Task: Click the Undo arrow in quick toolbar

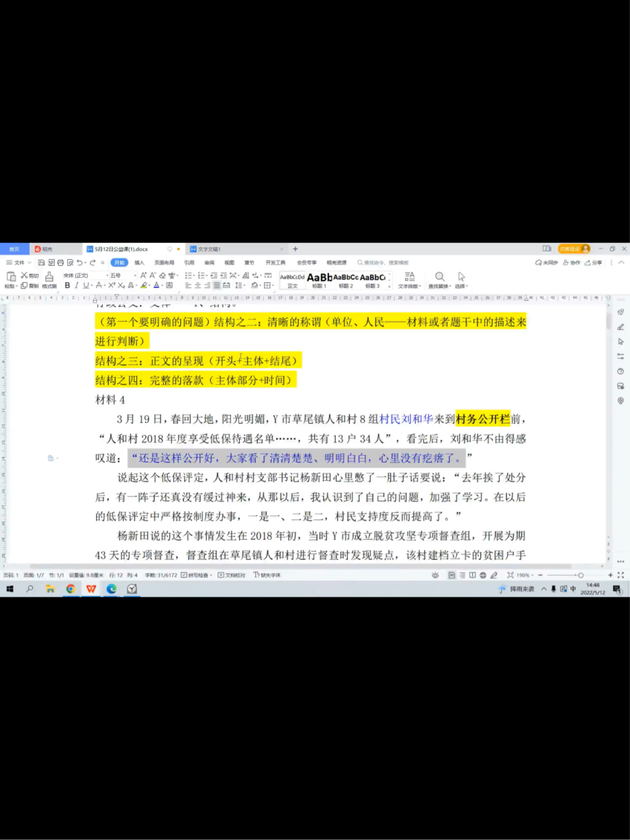Action: coord(80,262)
